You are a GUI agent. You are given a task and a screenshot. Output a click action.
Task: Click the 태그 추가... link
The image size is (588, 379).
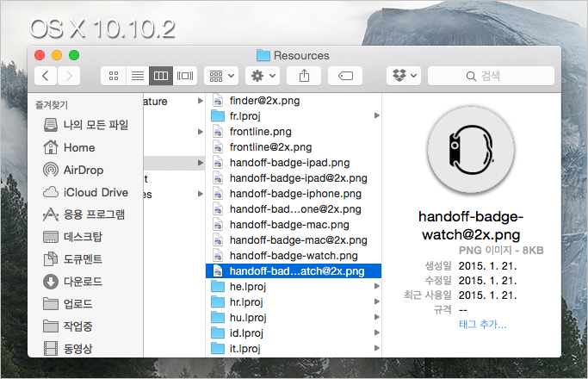click(x=483, y=324)
